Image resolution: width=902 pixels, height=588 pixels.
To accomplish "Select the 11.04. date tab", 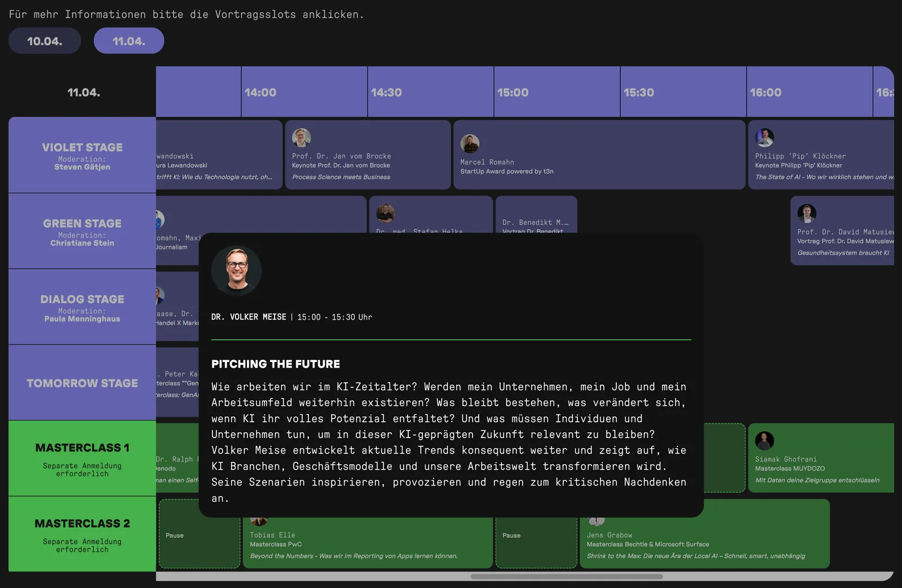I will (129, 41).
